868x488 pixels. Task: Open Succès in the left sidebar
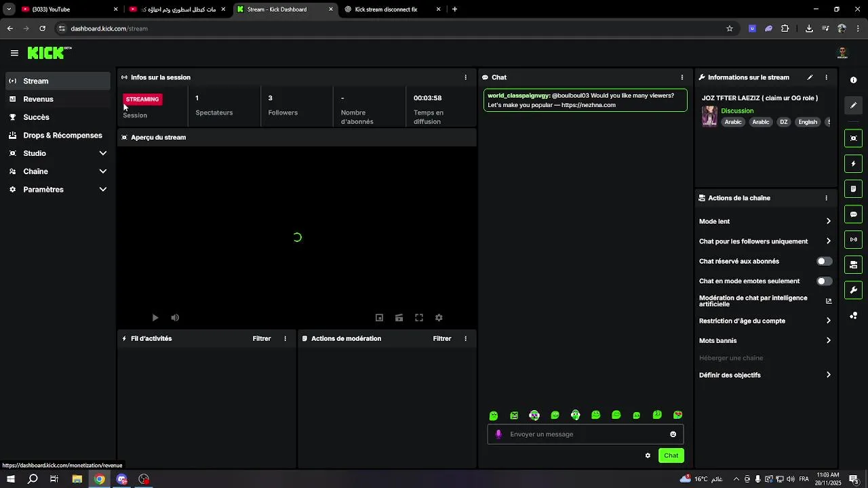[58, 117]
